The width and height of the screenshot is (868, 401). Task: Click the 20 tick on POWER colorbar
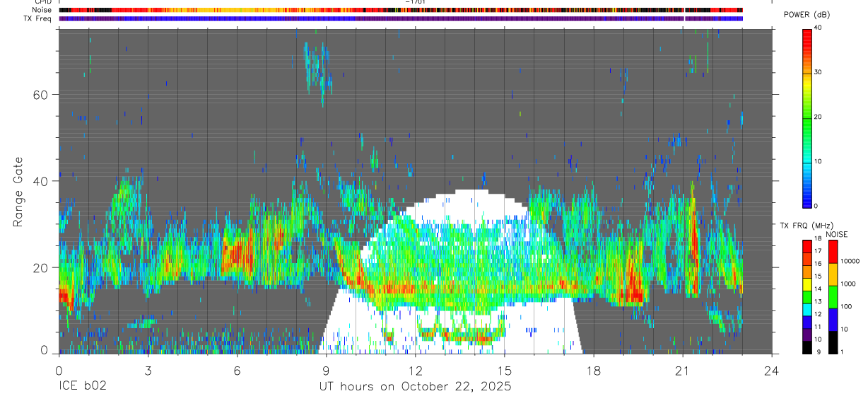(819, 117)
